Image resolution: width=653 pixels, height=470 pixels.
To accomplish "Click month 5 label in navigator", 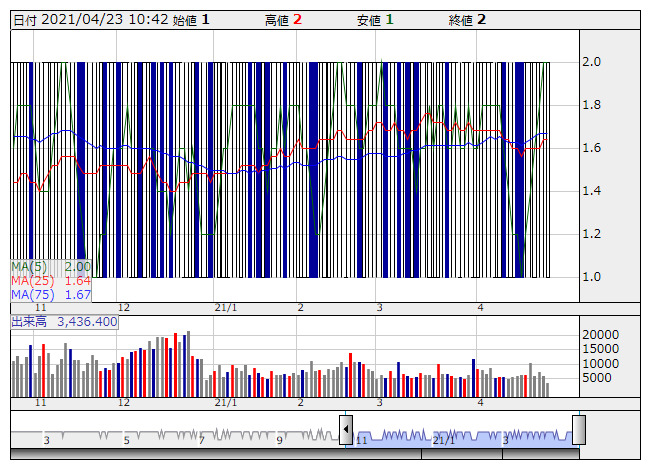I will point(127,440).
